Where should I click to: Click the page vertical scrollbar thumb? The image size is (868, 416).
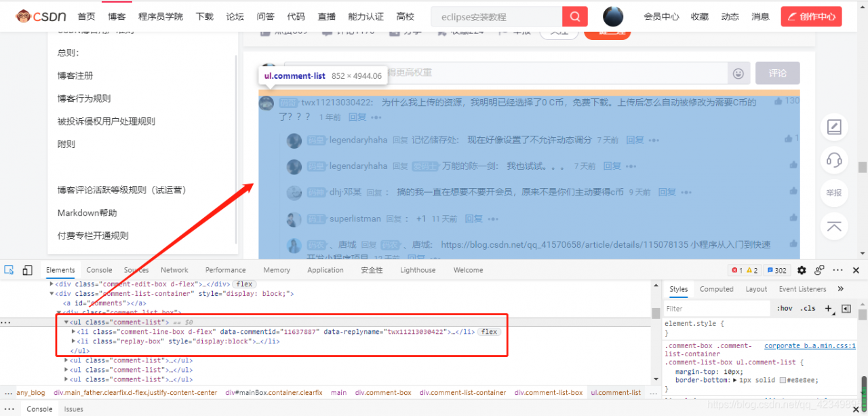point(862,167)
